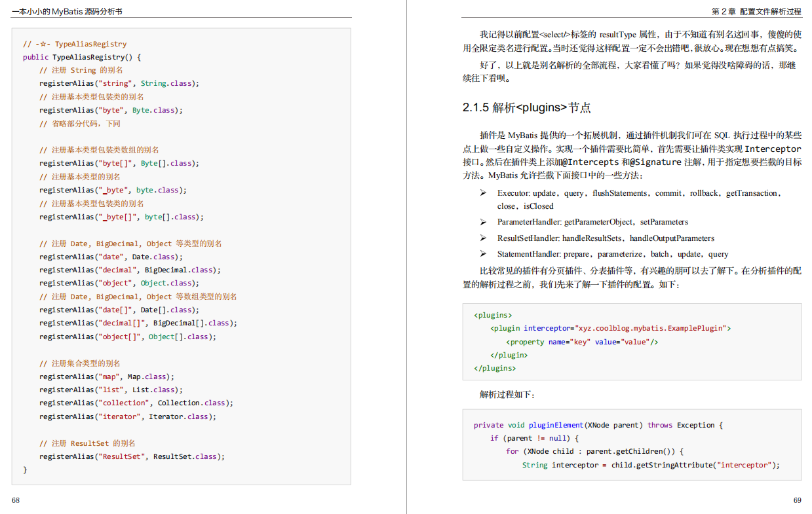This screenshot has height=514, width=812.
Task: Click the paragraph starting "比较常见的插件有分页插件"
Action: click(632, 277)
